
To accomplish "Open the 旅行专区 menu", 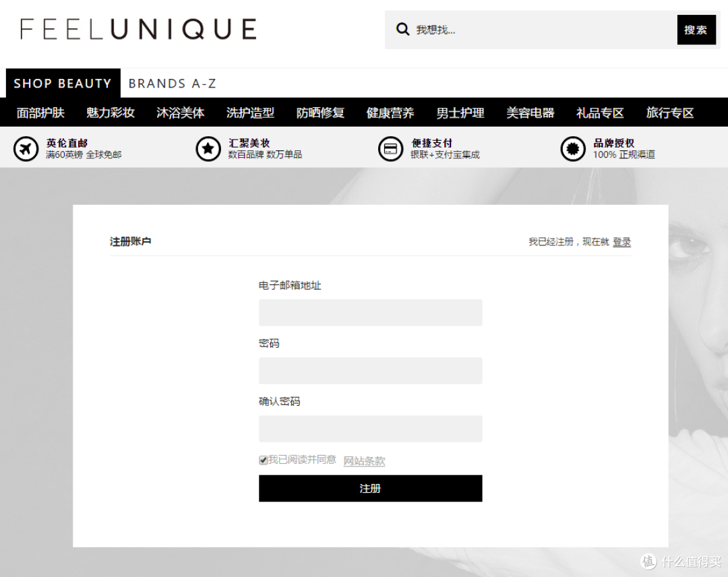I will click(x=670, y=113).
